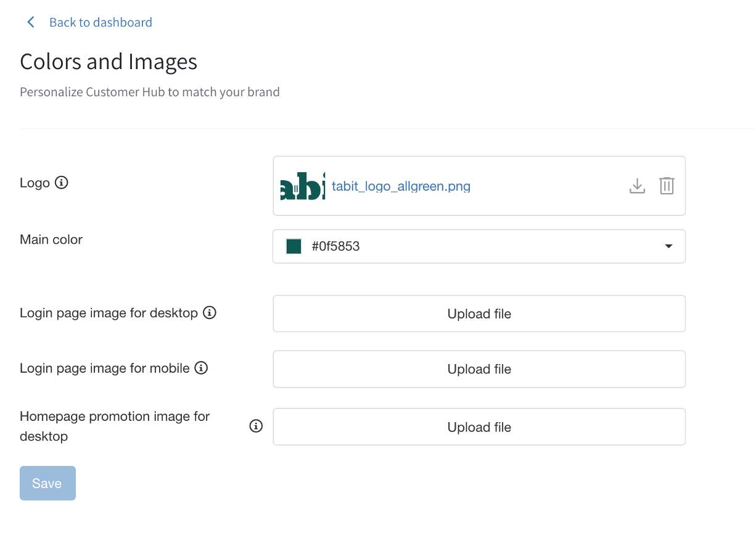Click the Main color field label
This screenshot has height=548, width=756.
tap(51, 239)
